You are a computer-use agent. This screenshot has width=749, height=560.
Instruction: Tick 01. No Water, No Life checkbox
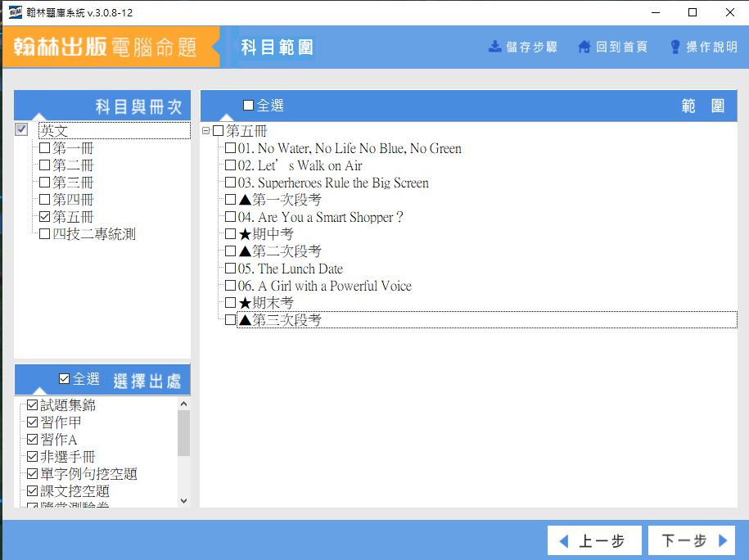click(230, 148)
